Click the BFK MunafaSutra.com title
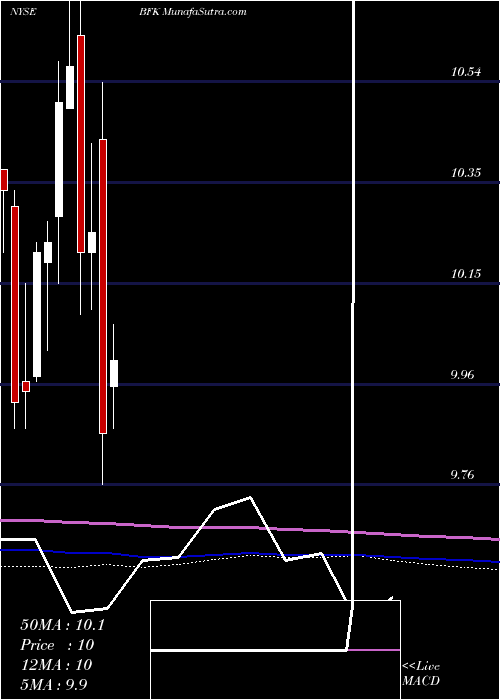The width and height of the screenshot is (500, 700). 192,12
